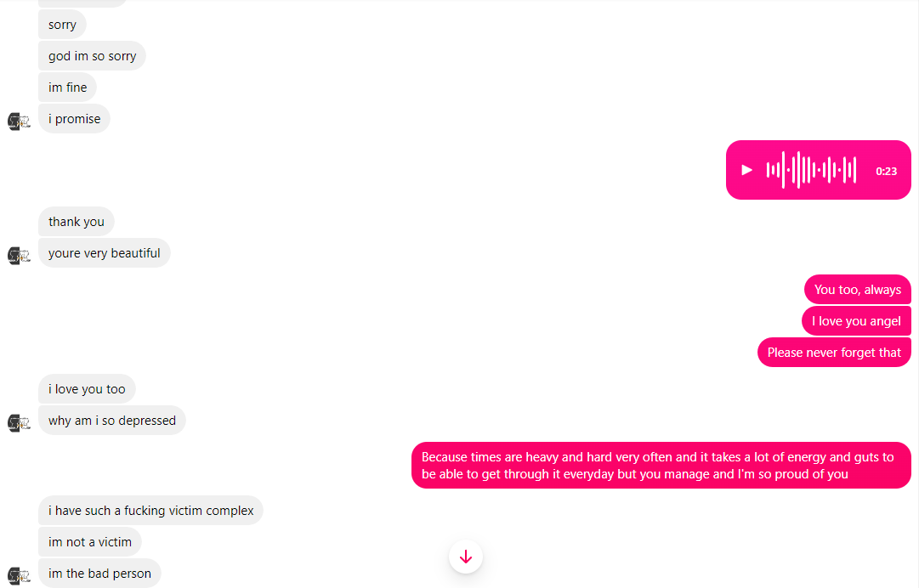This screenshot has height=588, width=919.
Task: Select the long 'Because times are heavy' message
Action: pos(661,466)
